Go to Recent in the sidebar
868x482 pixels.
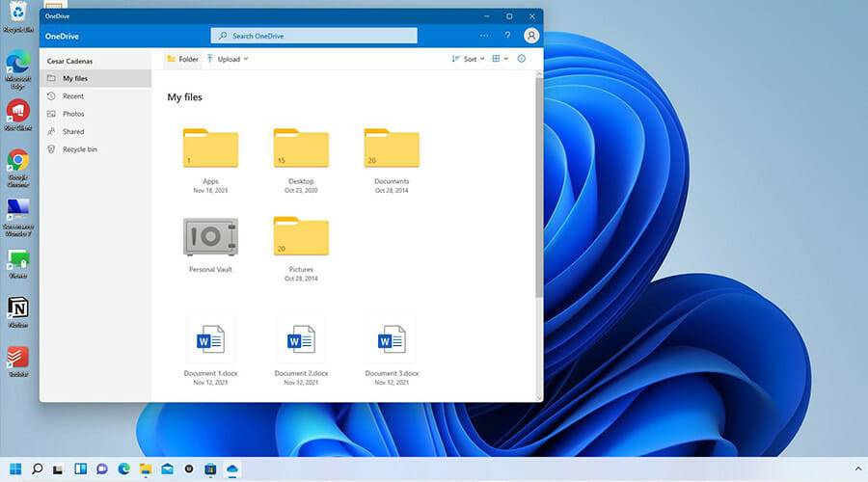click(73, 96)
